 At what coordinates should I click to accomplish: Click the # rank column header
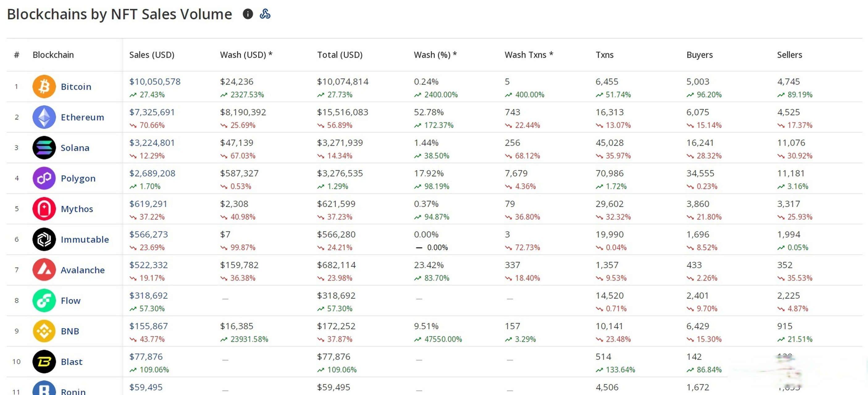tap(16, 55)
